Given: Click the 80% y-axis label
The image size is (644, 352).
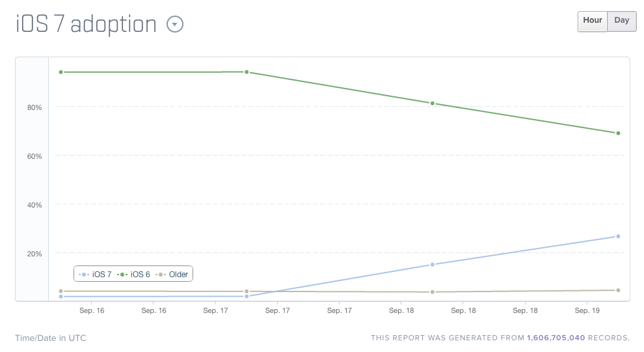Looking at the screenshot, I should coord(34,107).
